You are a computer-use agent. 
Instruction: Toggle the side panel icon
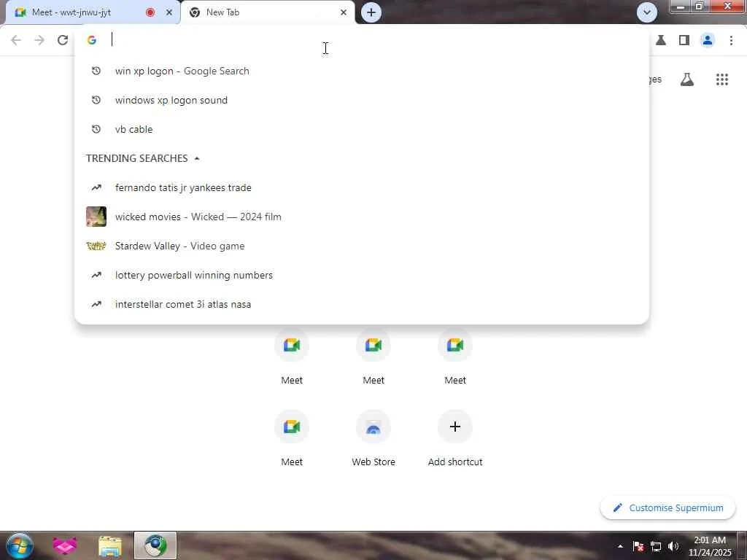click(684, 40)
